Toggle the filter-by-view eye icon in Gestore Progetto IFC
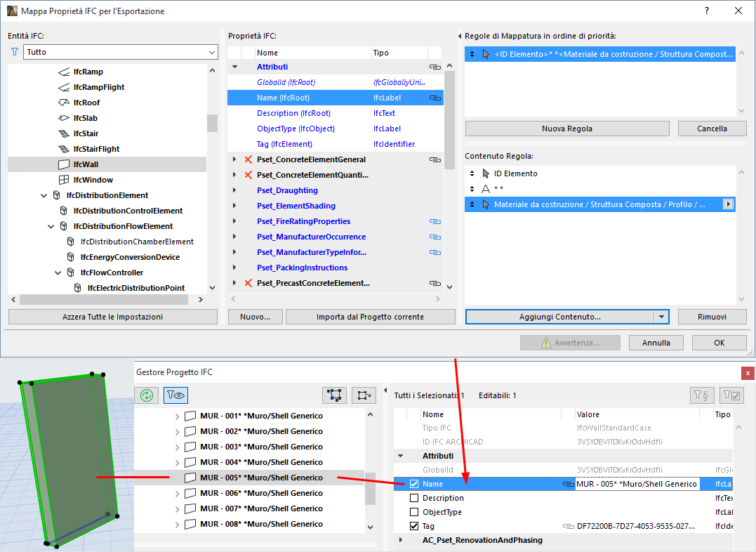The height and width of the screenshot is (552, 756). [175, 395]
